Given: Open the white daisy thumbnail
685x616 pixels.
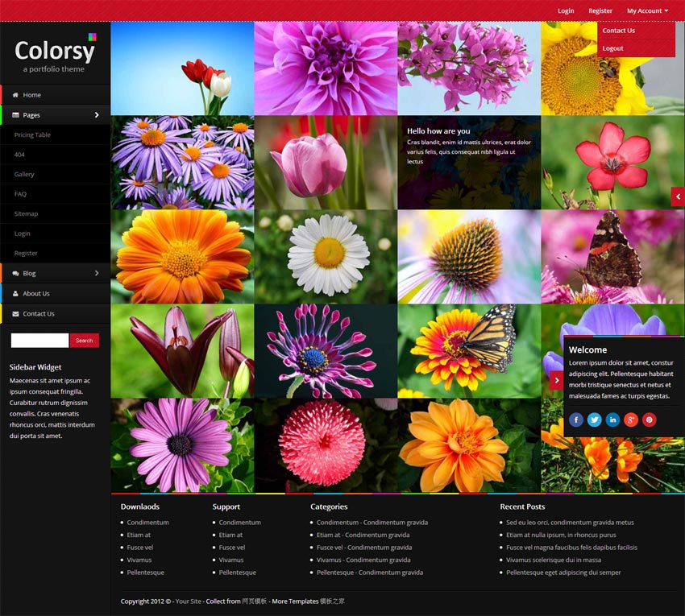Looking at the screenshot, I should pyautogui.click(x=326, y=257).
